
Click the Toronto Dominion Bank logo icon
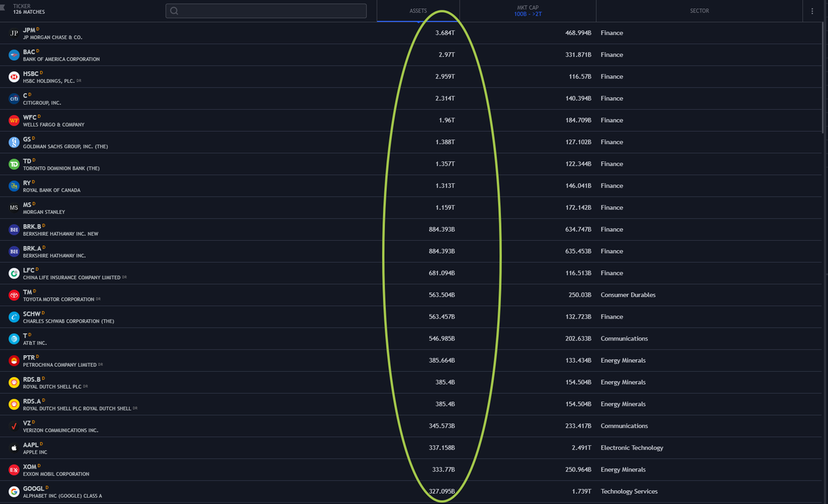tap(14, 164)
